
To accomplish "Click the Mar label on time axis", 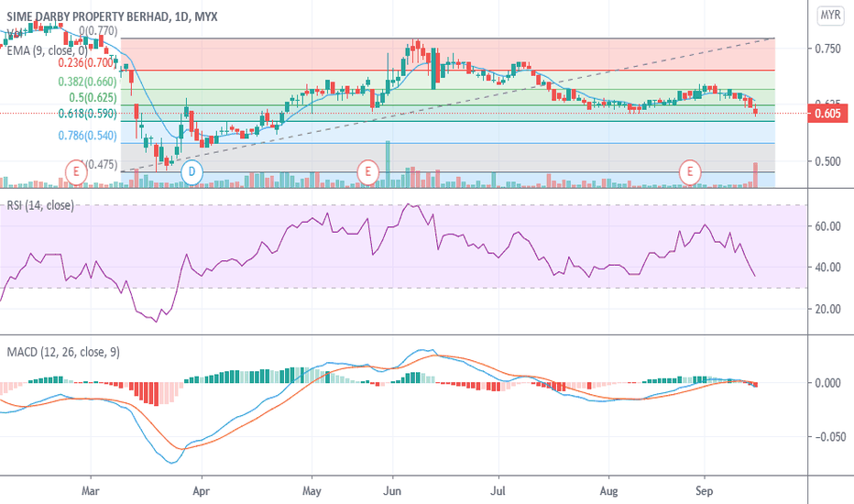I will coord(91,491).
